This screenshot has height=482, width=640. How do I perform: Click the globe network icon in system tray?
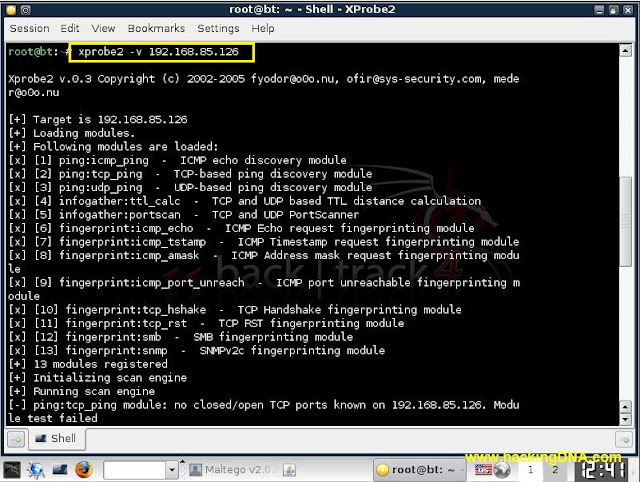(x=502, y=470)
